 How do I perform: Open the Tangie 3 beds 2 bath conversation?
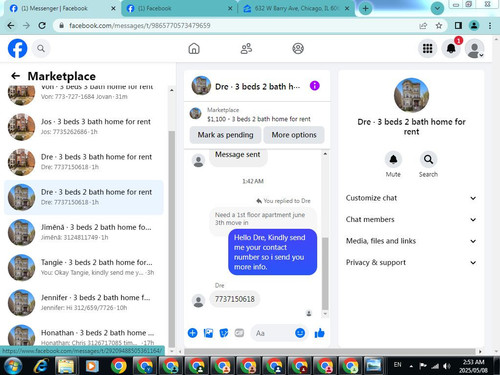click(84, 267)
